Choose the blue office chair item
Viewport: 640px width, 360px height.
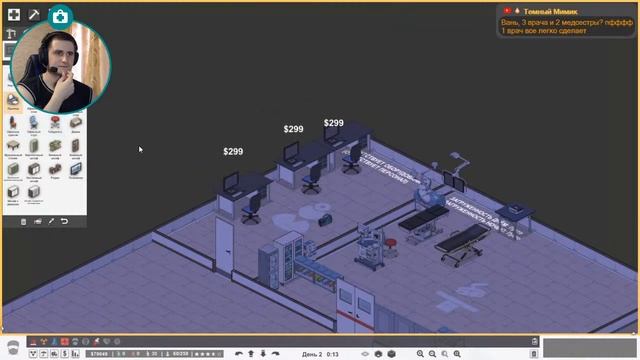[x=34, y=124]
